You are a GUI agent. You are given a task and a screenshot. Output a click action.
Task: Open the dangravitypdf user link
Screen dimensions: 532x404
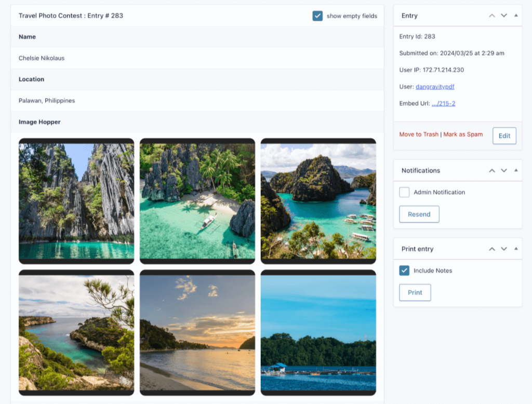tap(435, 87)
